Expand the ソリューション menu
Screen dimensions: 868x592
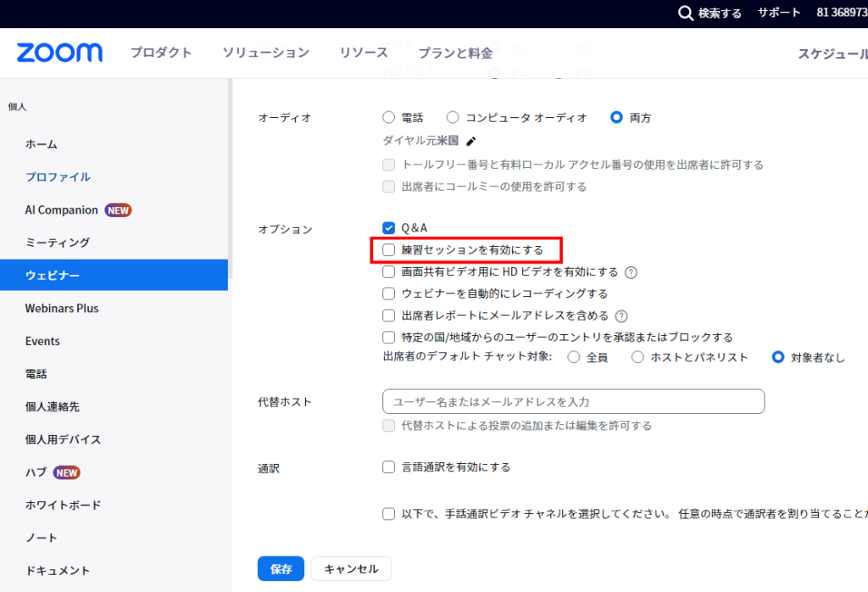coord(265,53)
